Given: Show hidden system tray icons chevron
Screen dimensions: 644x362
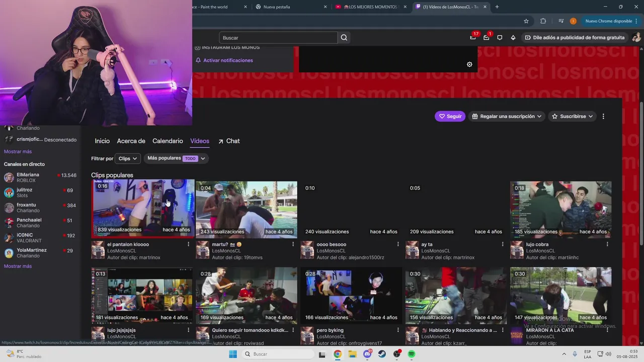Looking at the screenshot, I should point(563,354).
